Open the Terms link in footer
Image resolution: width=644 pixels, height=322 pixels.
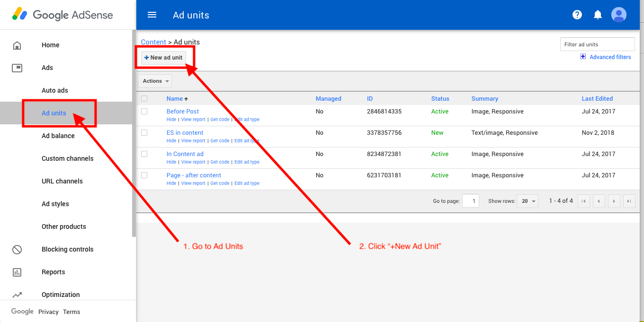72,312
